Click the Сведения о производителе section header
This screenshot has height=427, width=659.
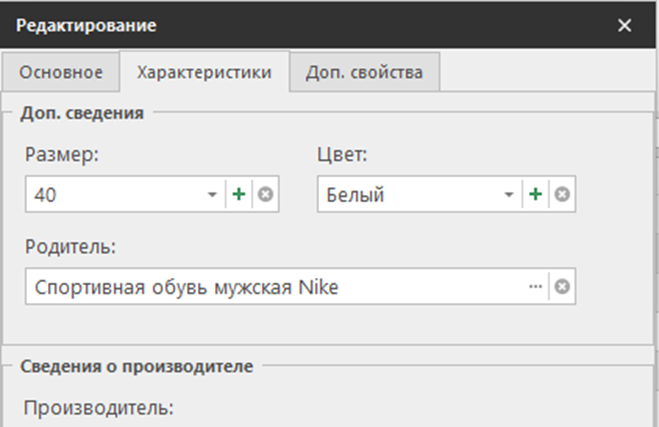tap(136, 365)
